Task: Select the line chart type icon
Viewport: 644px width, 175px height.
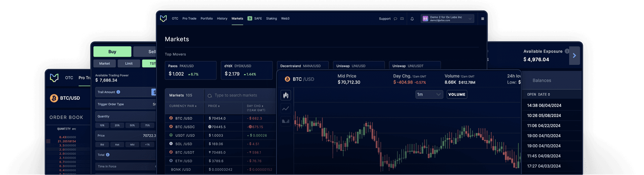Action: coord(286,108)
